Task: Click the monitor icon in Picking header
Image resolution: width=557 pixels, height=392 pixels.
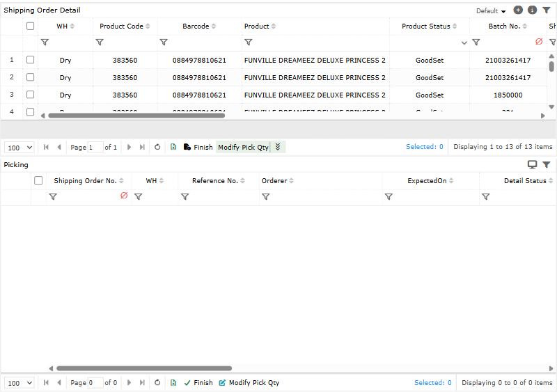Action: coord(532,164)
